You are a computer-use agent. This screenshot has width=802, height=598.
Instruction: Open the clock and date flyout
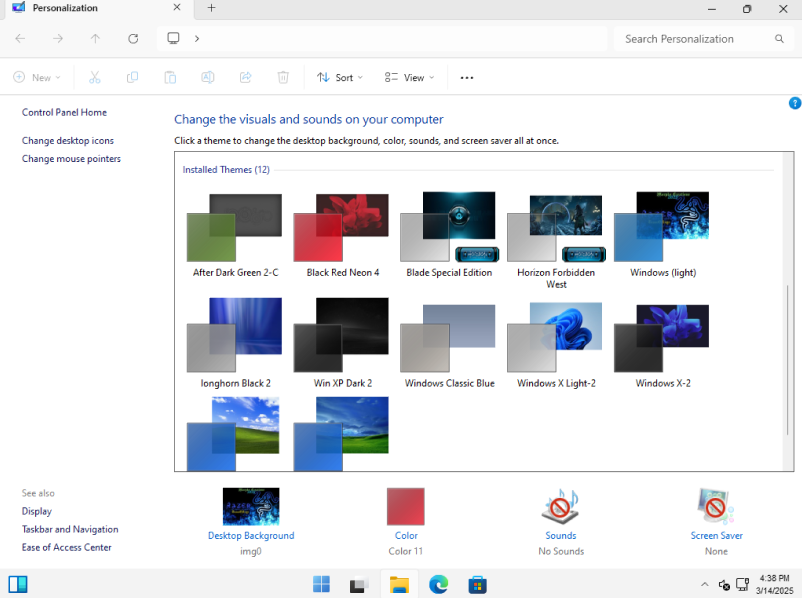point(774,584)
